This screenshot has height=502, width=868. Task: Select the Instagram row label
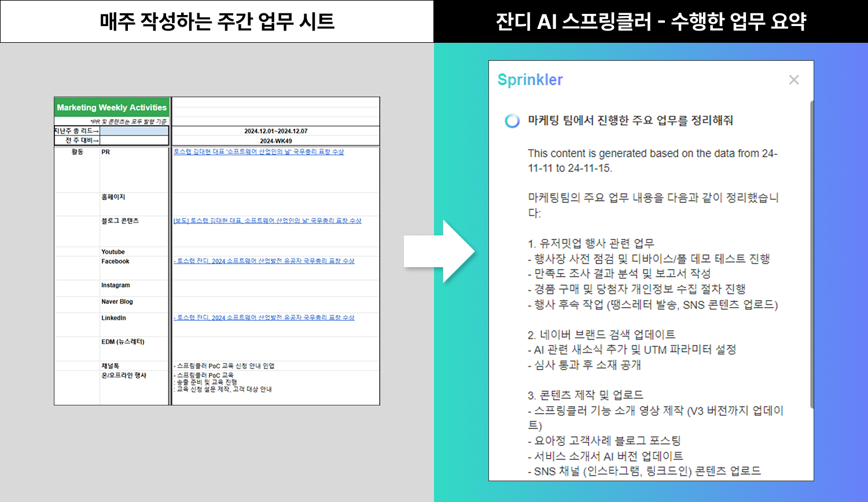pos(115,286)
